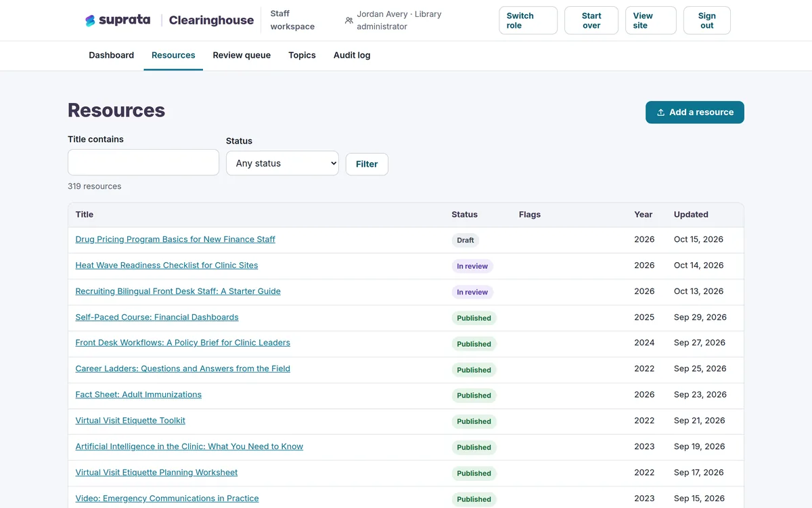Click In review badge for Heat Wave row
Screen dimensions: 812x508
point(472,266)
